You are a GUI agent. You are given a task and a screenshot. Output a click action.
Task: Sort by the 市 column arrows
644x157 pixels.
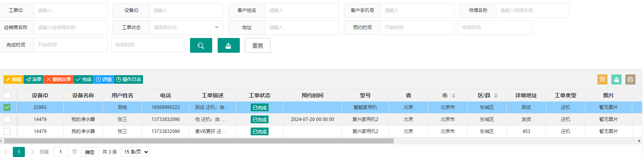point(454,96)
